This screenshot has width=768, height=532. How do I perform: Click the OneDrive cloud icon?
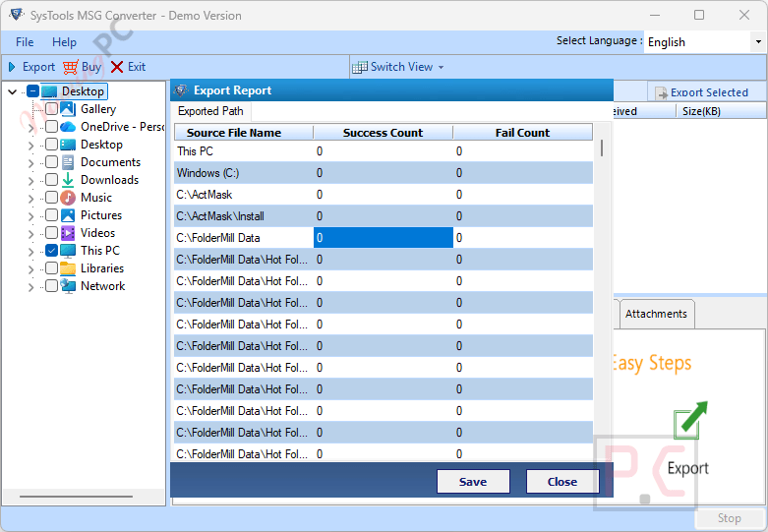pyautogui.click(x=68, y=127)
